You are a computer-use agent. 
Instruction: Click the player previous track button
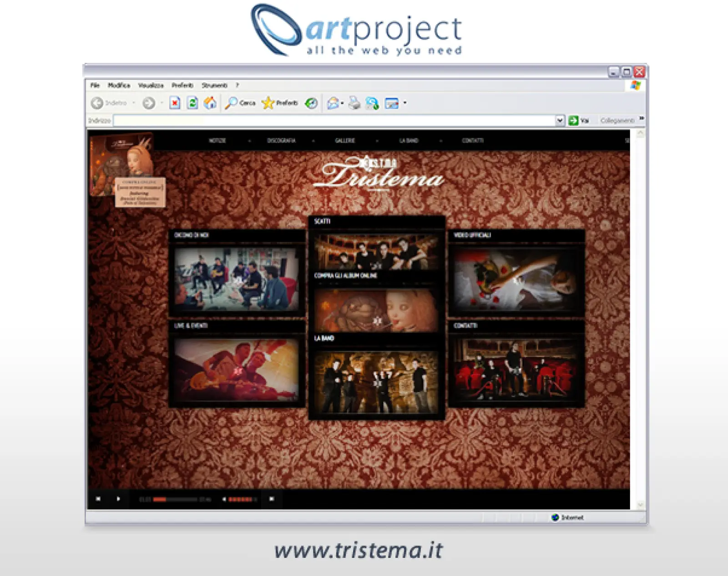(98, 499)
